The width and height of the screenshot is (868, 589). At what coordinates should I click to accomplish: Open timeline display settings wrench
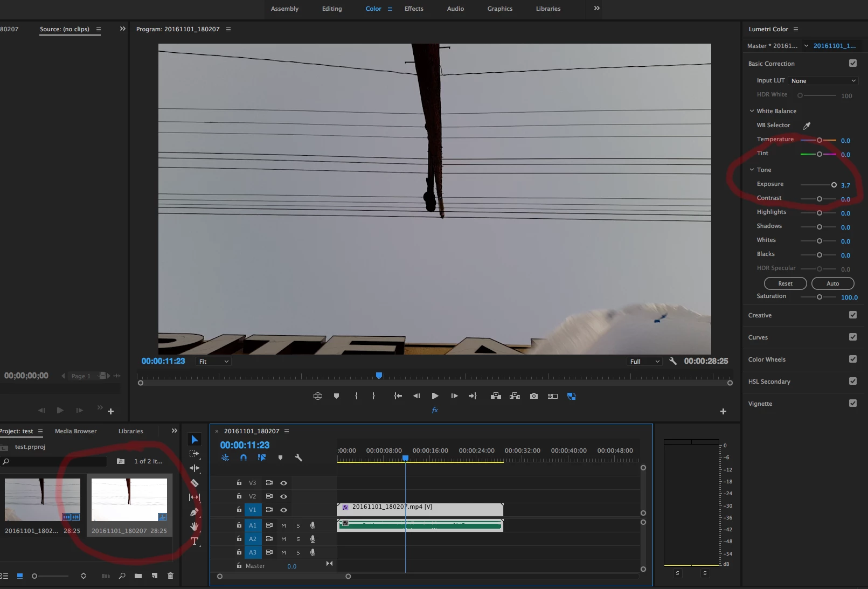tap(298, 458)
